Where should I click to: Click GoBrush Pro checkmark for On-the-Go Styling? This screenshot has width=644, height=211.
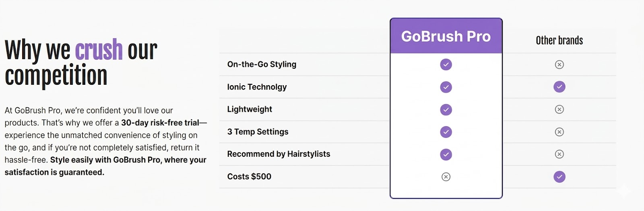pos(446,64)
